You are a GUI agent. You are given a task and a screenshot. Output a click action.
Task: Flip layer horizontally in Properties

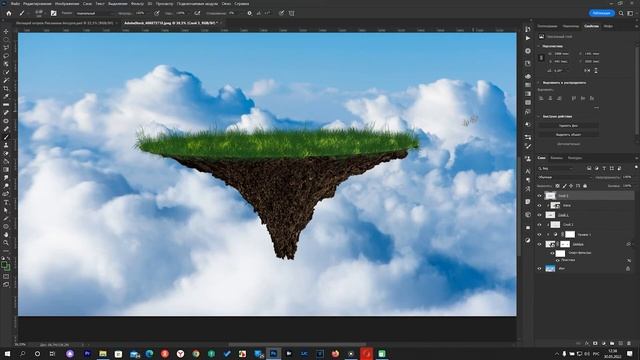coord(587,71)
